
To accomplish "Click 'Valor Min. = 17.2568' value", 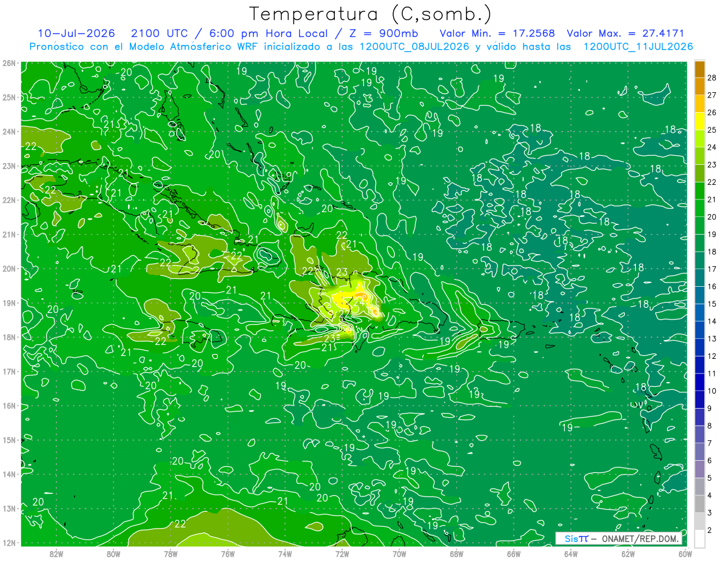I will [497, 33].
